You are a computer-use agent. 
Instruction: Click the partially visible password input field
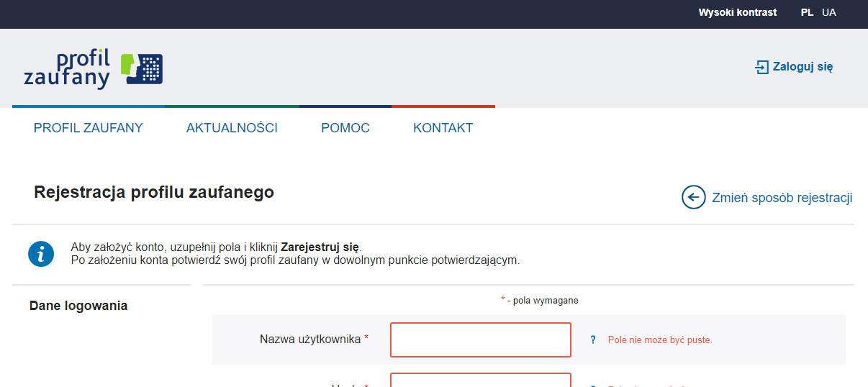pyautogui.click(x=480, y=381)
